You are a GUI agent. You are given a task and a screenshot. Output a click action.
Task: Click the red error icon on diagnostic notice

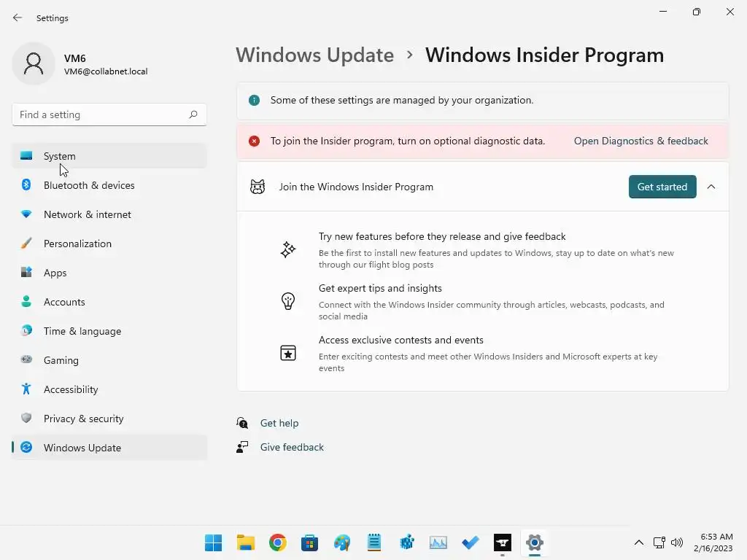click(x=255, y=141)
